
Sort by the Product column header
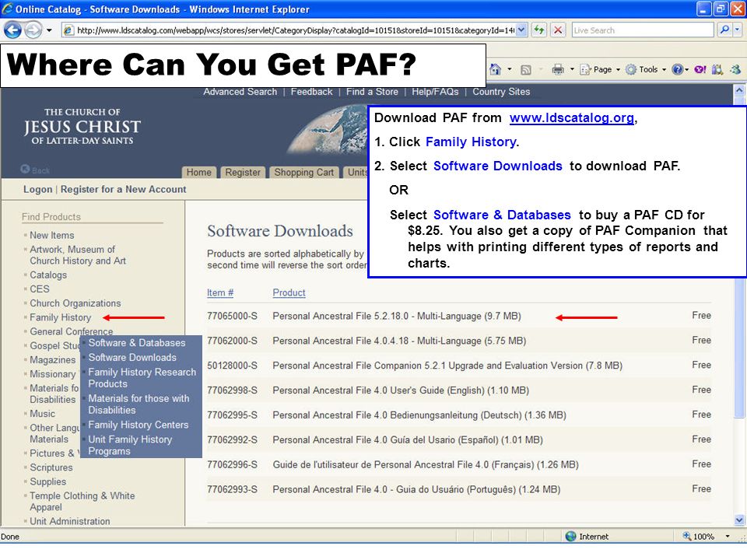coord(289,292)
